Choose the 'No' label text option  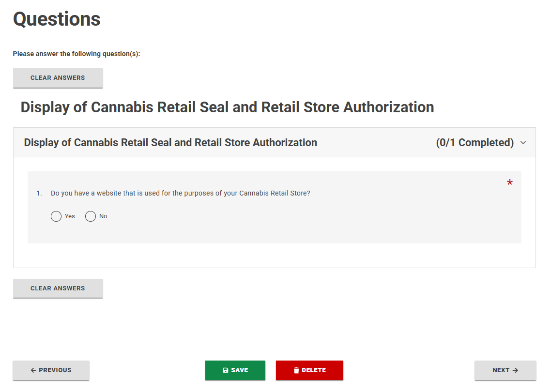(x=103, y=216)
